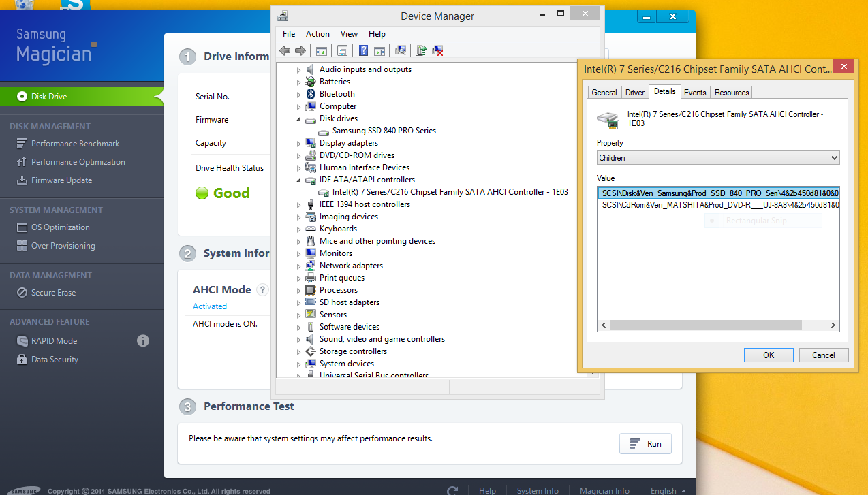
Task: Click OK in the properties dialog
Action: (769, 355)
